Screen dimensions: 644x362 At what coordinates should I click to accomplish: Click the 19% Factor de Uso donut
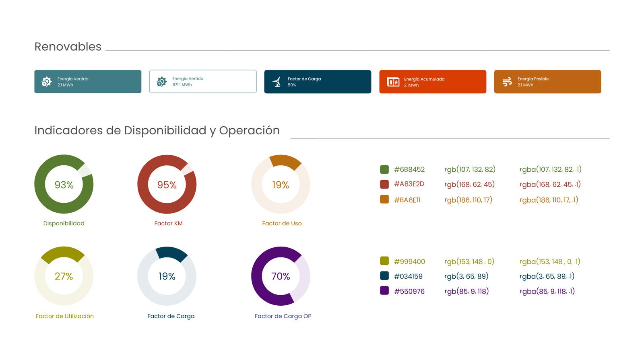click(x=281, y=184)
